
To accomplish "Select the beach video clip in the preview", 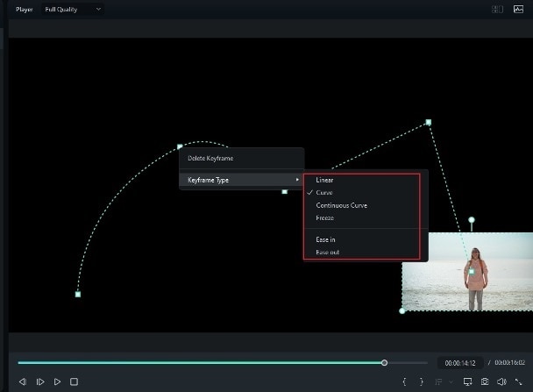I will tap(467, 272).
